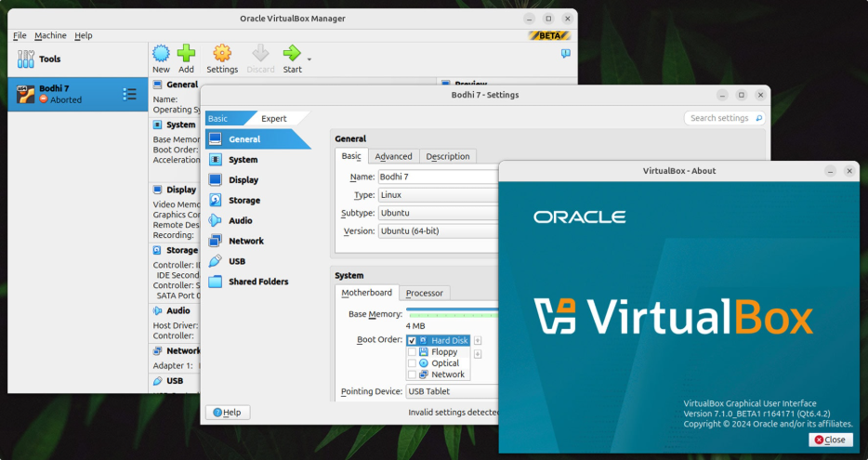This screenshot has width=868, height=460.
Task: Select General category in Settings sidebar
Action: [258, 139]
